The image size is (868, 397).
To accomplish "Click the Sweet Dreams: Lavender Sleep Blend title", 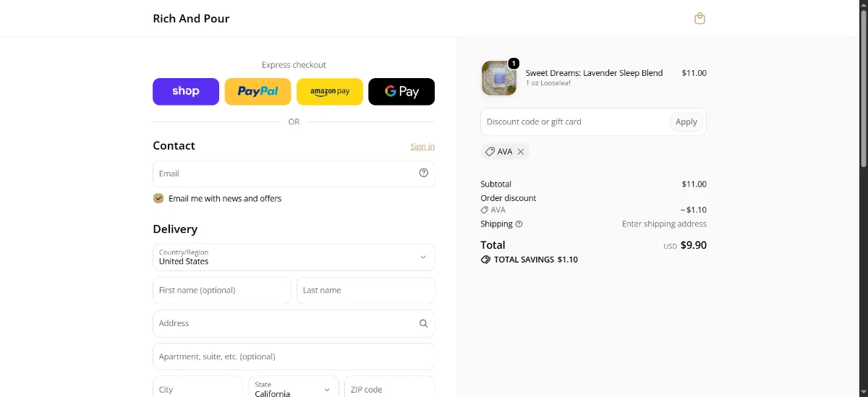I will click(x=594, y=73).
